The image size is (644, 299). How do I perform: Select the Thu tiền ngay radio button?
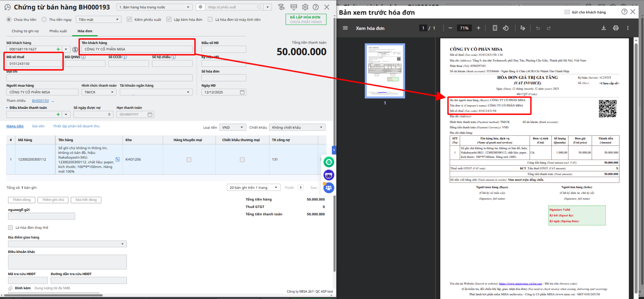pos(44,19)
